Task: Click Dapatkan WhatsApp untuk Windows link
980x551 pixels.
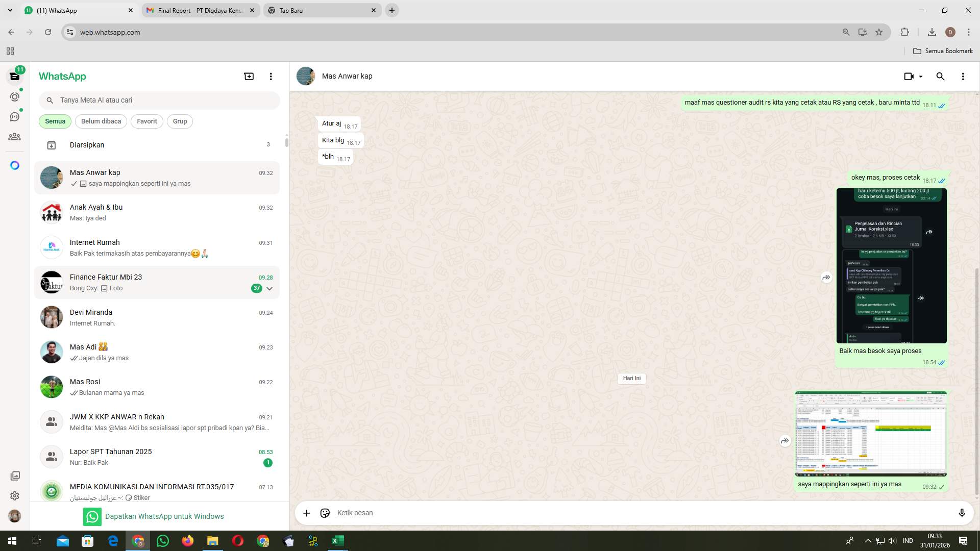Action: click(164, 516)
